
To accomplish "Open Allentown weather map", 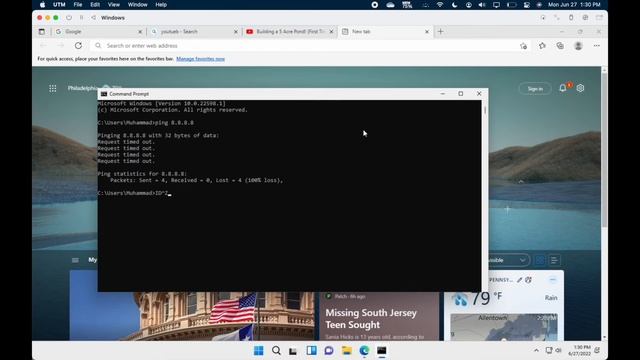I will [504, 327].
